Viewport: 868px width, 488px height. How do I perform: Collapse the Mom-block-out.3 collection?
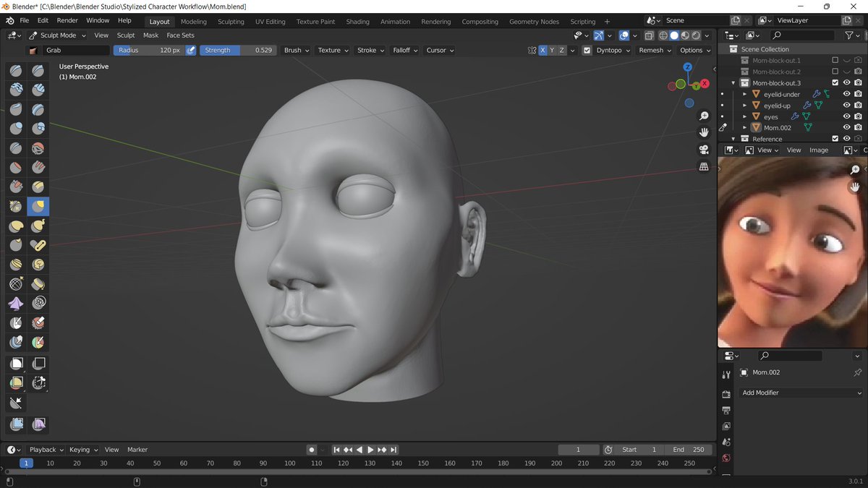[733, 83]
